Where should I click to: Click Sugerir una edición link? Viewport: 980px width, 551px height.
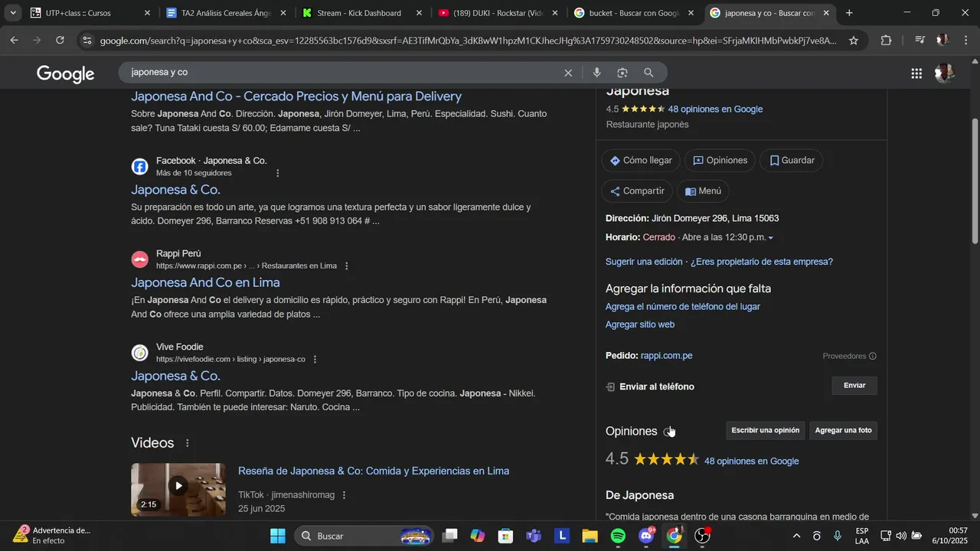pos(644,262)
